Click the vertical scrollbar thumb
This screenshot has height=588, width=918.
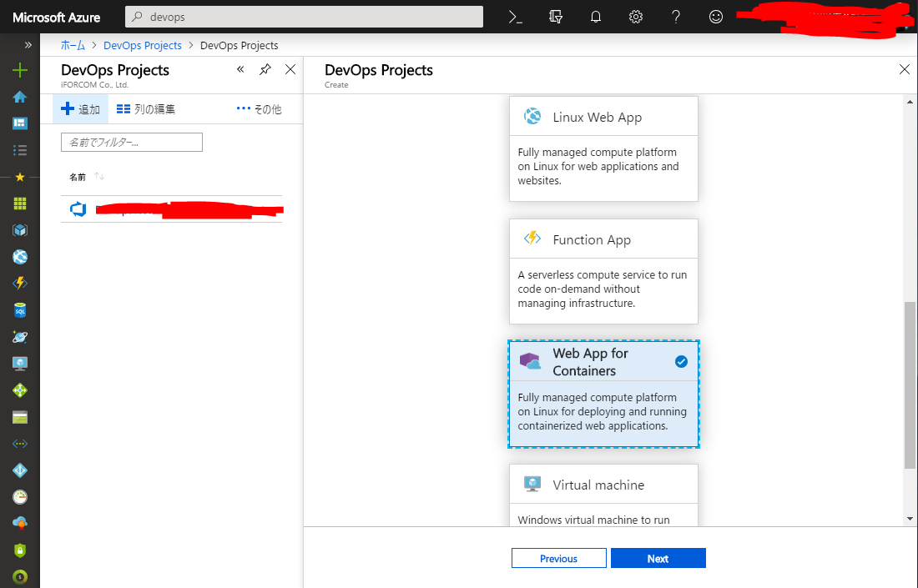pos(910,385)
